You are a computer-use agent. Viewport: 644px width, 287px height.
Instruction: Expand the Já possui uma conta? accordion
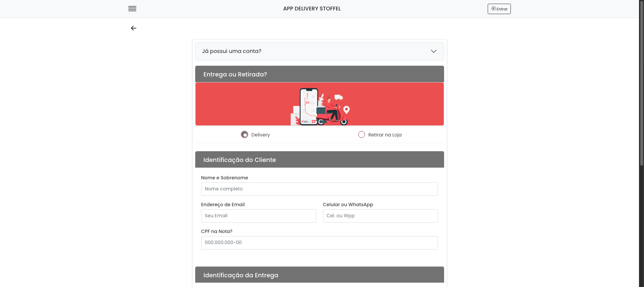tap(320, 51)
